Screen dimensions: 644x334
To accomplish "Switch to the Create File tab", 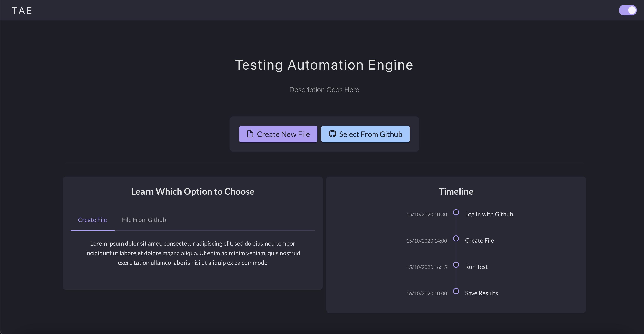I will pyautogui.click(x=92, y=220).
